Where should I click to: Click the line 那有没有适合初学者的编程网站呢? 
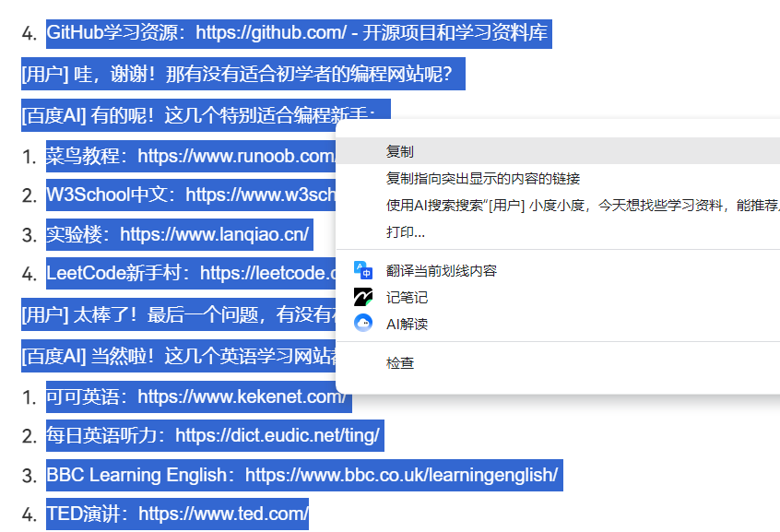[243, 74]
